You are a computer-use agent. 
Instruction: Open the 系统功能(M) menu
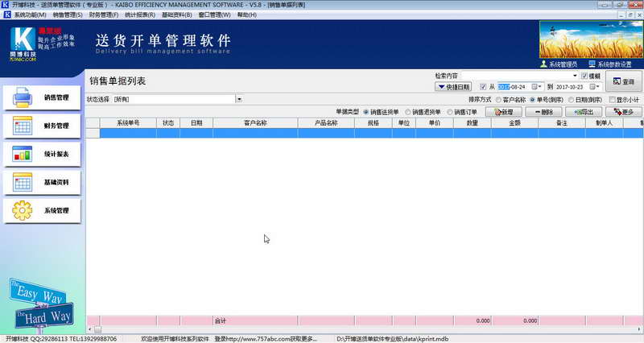tap(30, 14)
